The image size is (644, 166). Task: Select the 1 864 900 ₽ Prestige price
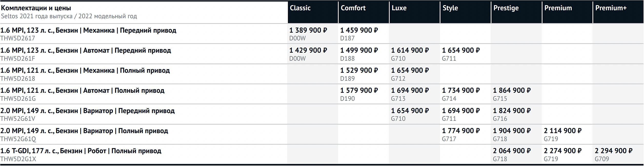click(x=512, y=90)
